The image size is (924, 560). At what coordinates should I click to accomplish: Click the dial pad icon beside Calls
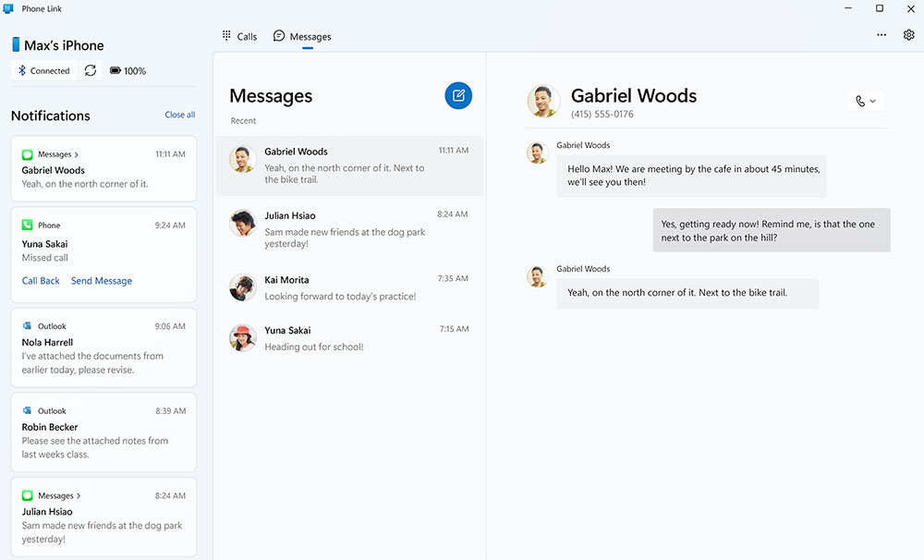[x=225, y=35]
